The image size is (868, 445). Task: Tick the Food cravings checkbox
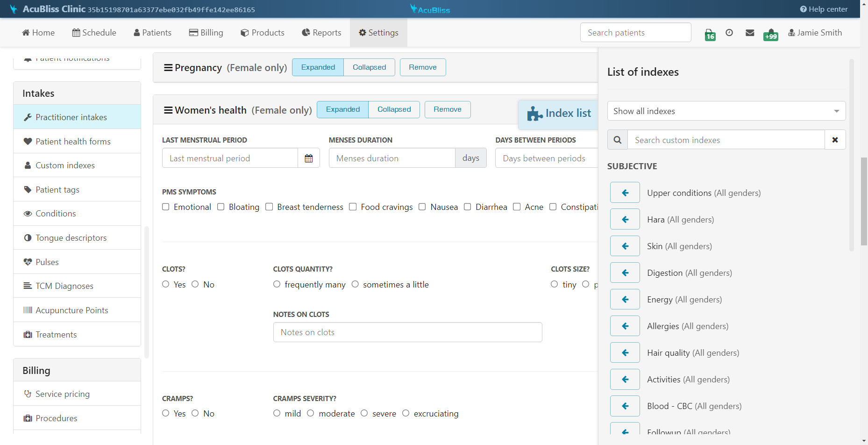point(353,207)
